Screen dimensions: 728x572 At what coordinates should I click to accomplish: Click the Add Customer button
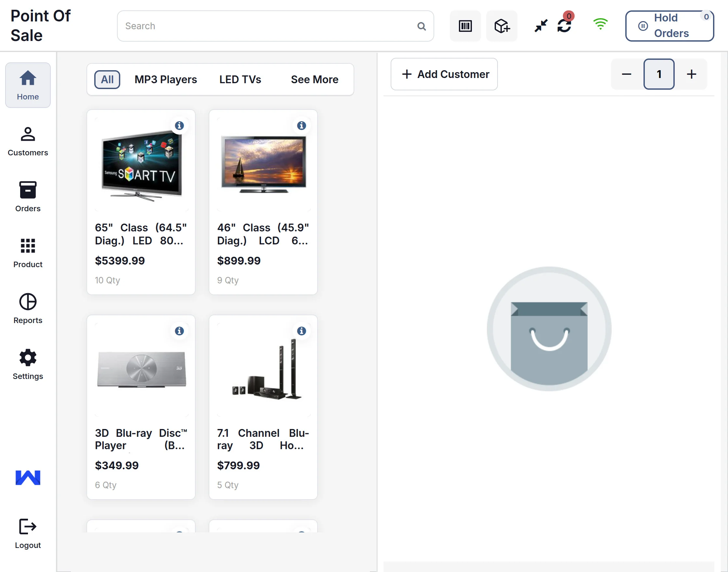(x=444, y=74)
